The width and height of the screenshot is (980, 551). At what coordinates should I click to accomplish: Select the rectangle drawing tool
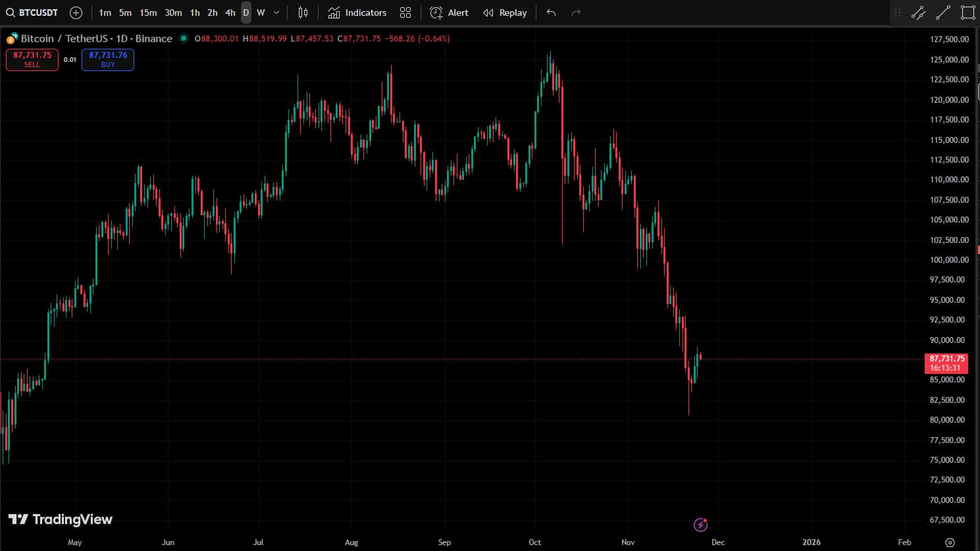click(x=967, y=13)
